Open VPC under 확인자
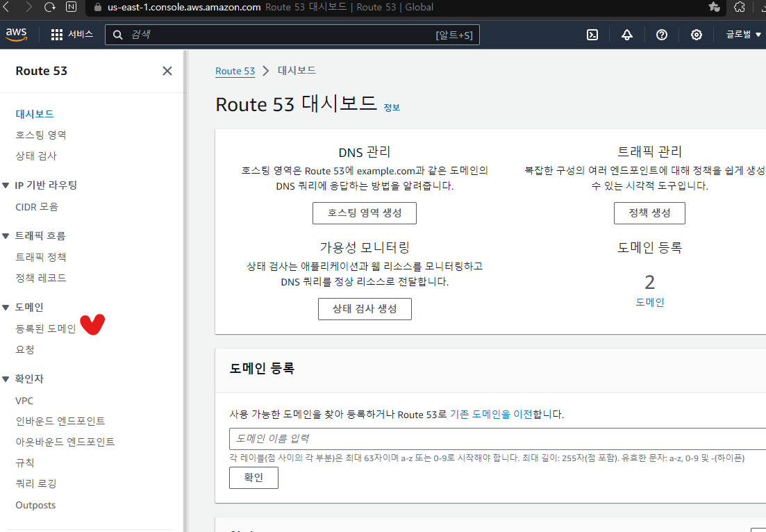The height and width of the screenshot is (532, 766). coord(24,401)
